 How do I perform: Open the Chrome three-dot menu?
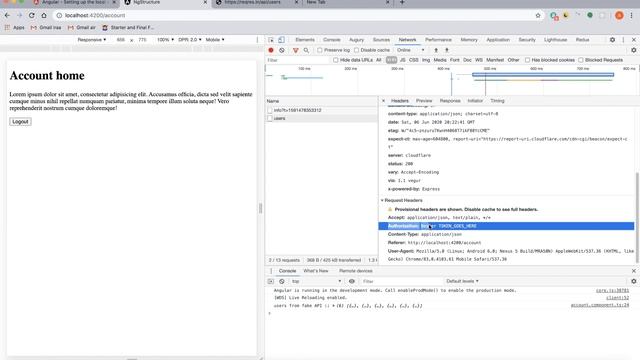631,16
